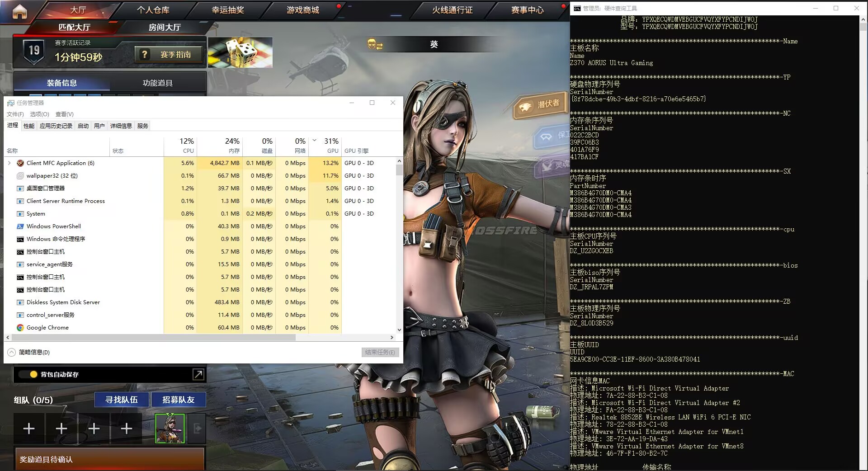Click the UUID value 5EA9CE00-CC3E-11EF-8600-3A380B478041
868x471 pixels.
tap(635, 359)
